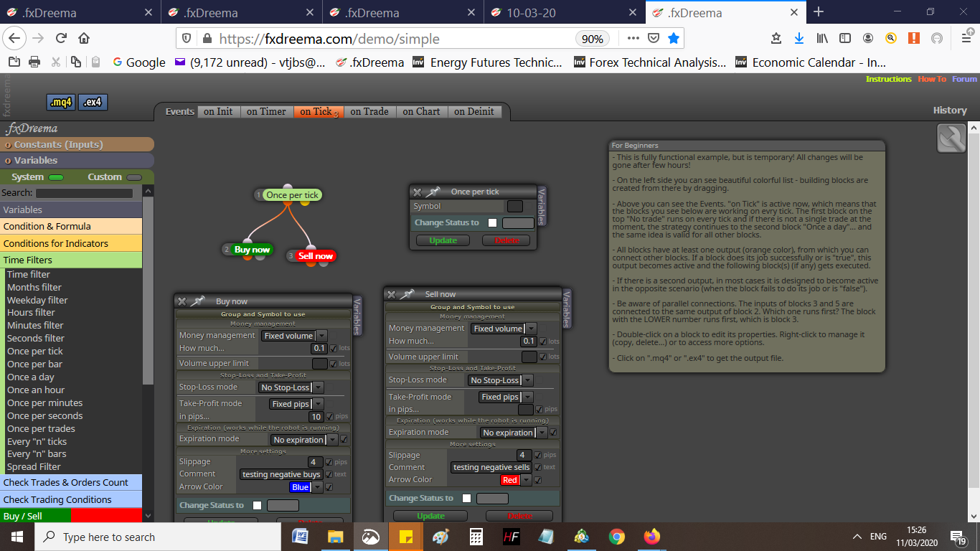Open the Forum link
Viewport: 980px width, 551px height.
[x=964, y=79]
